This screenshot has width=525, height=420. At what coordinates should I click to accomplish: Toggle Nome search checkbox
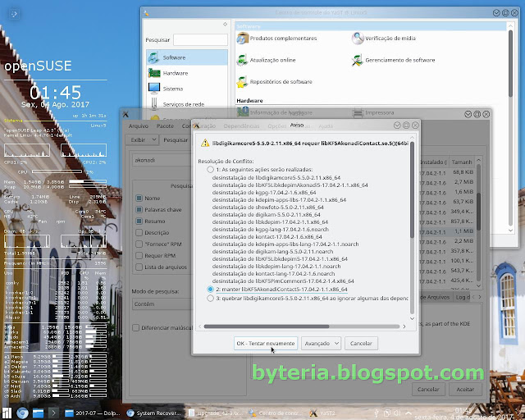click(x=139, y=198)
